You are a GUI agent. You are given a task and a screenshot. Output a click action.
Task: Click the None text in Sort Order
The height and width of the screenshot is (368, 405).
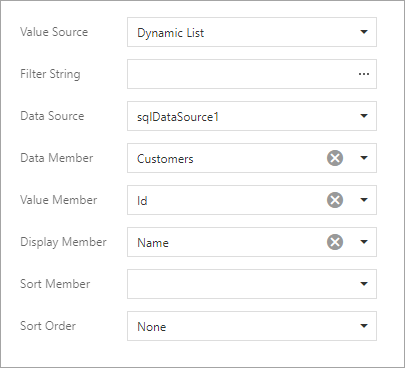pyautogui.click(x=151, y=327)
